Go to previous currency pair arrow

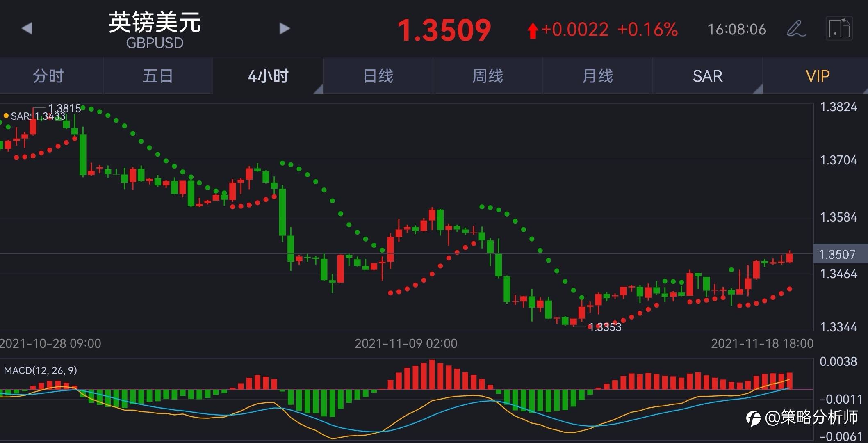coord(27,28)
